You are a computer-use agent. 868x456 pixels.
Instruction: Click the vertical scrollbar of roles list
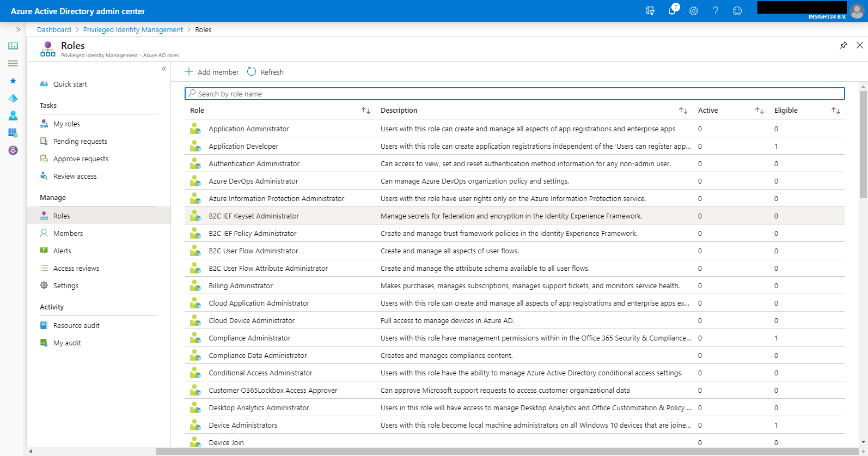(863, 144)
